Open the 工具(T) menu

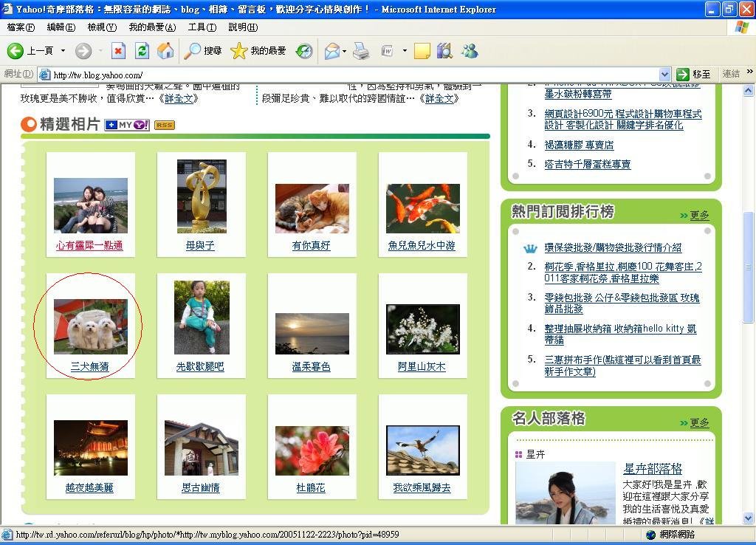coord(202,27)
